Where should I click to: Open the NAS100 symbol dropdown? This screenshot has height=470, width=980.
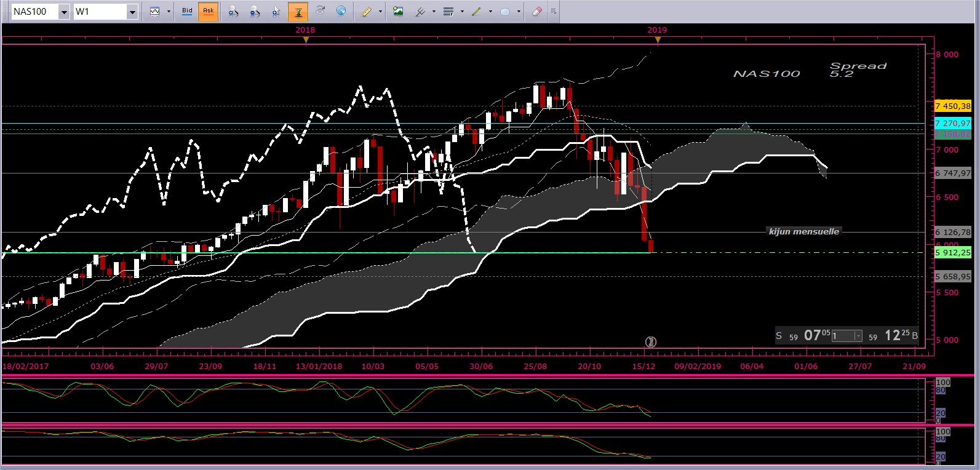64,12
